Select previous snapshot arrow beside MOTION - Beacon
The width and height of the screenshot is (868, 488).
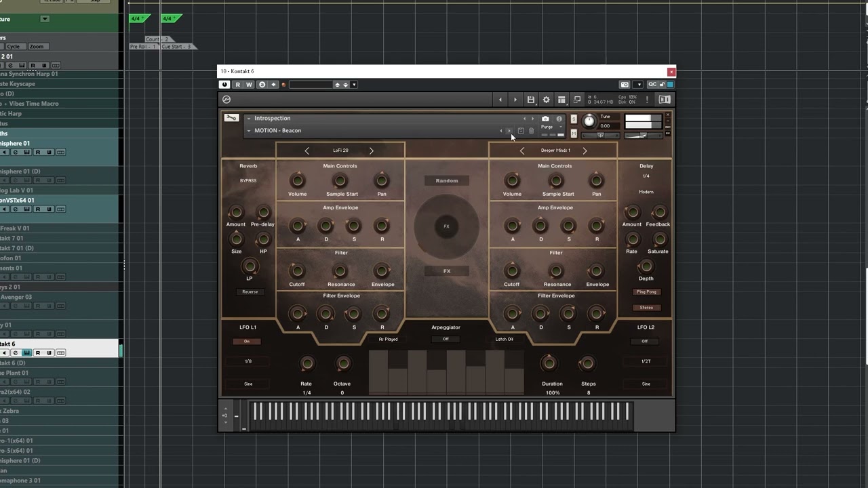[x=501, y=131]
